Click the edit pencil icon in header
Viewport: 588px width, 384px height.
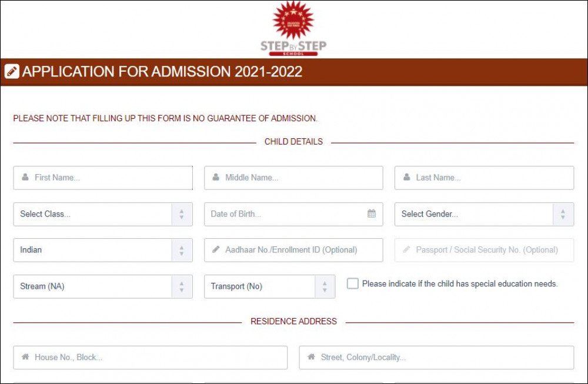tap(12, 72)
